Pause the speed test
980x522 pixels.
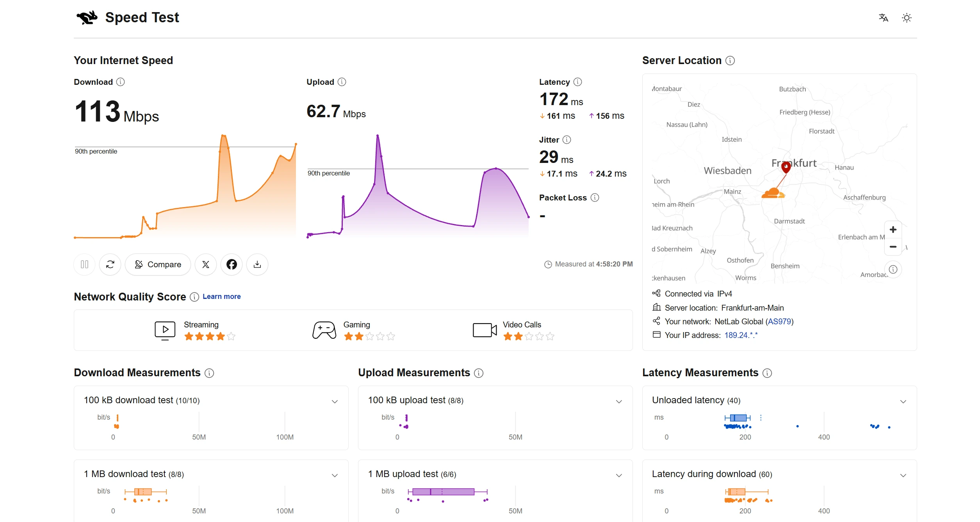pos(84,265)
